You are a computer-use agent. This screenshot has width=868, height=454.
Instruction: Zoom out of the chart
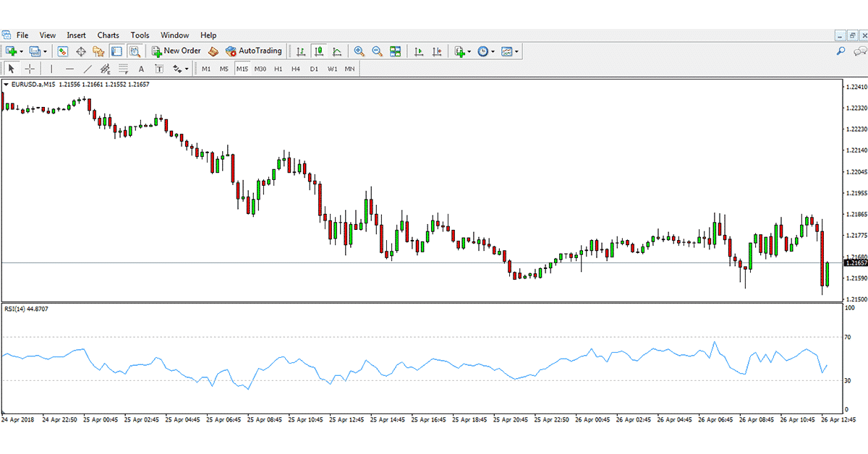click(x=377, y=51)
